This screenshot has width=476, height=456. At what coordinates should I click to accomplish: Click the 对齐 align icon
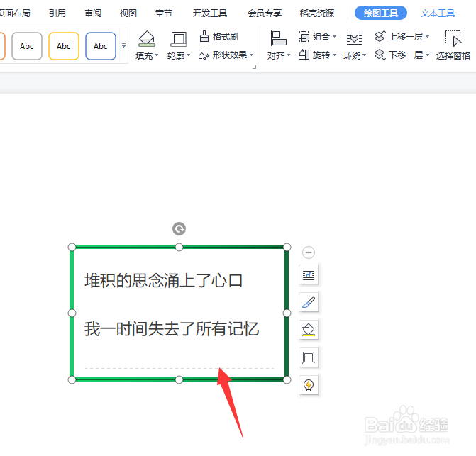[278, 38]
